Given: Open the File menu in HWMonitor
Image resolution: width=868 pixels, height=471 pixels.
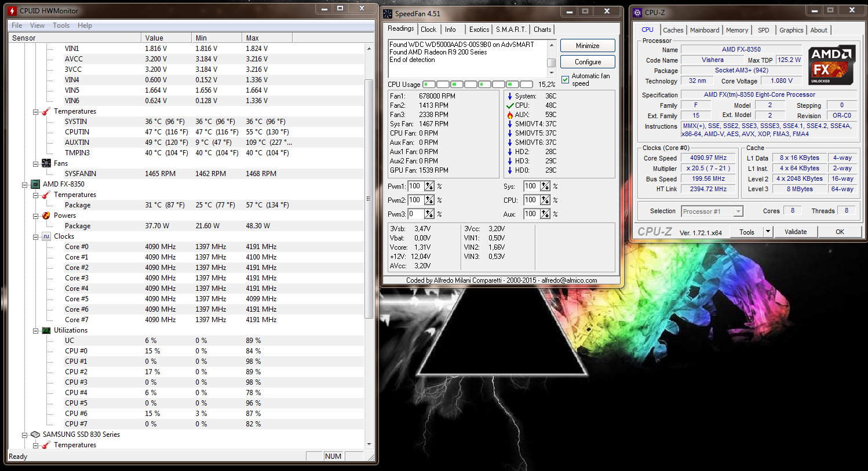Looking at the screenshot, I should (17, 25).
